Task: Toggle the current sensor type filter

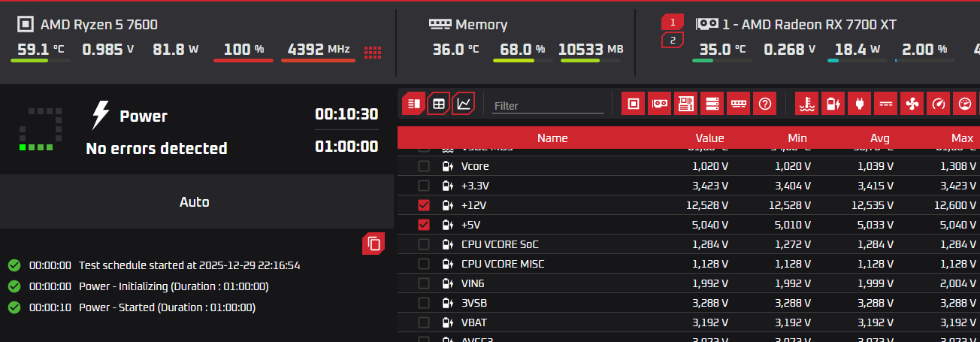Action: click(885, 104)
